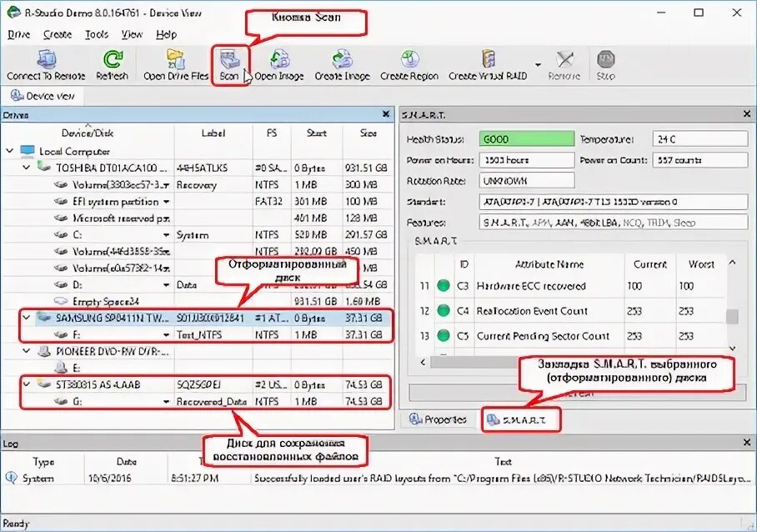Click the Label column header
The image size is (757, 532).
point(213,133)
